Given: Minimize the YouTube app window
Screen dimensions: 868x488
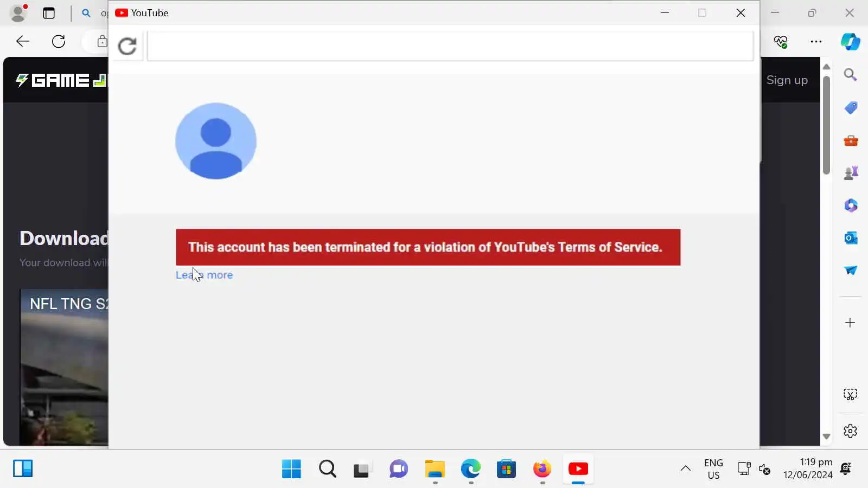Looking at the screenshot, I should (665, 12).
